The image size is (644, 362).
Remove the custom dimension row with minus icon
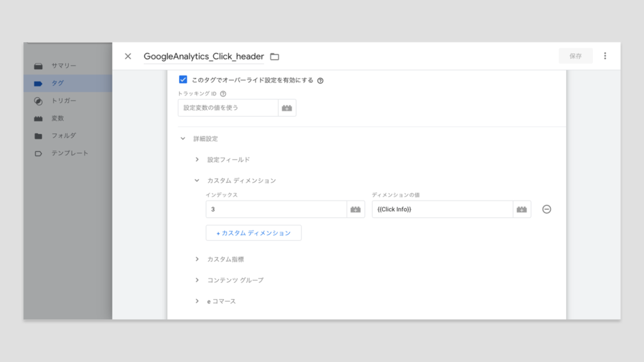tap(547, 209)
